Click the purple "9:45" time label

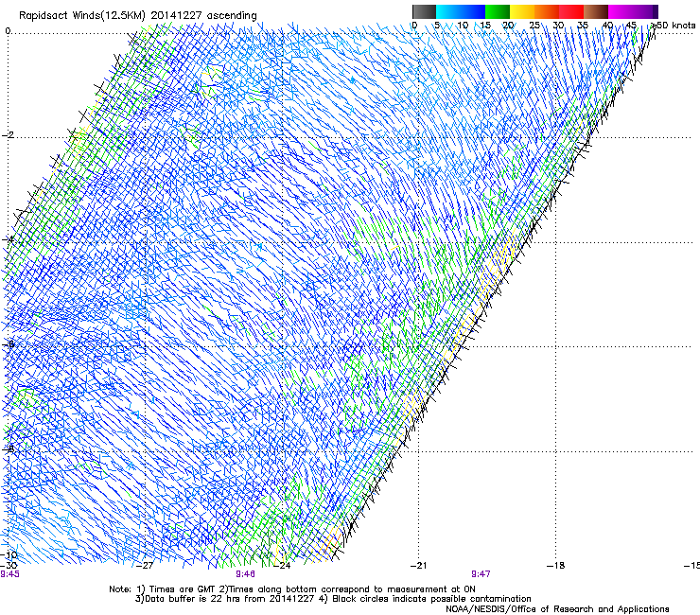pyautogui.click(x=9, y=574)
